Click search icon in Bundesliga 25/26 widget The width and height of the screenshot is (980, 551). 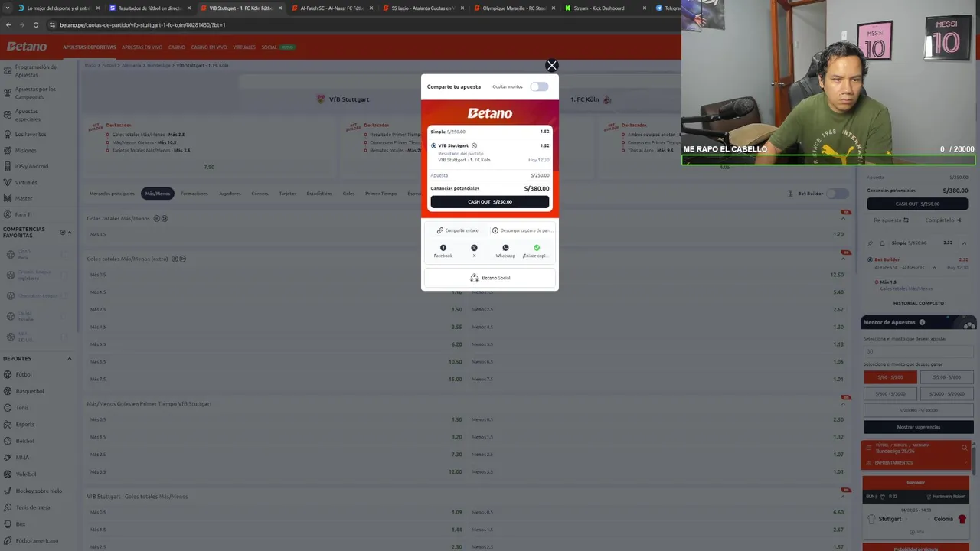[965, 448]
